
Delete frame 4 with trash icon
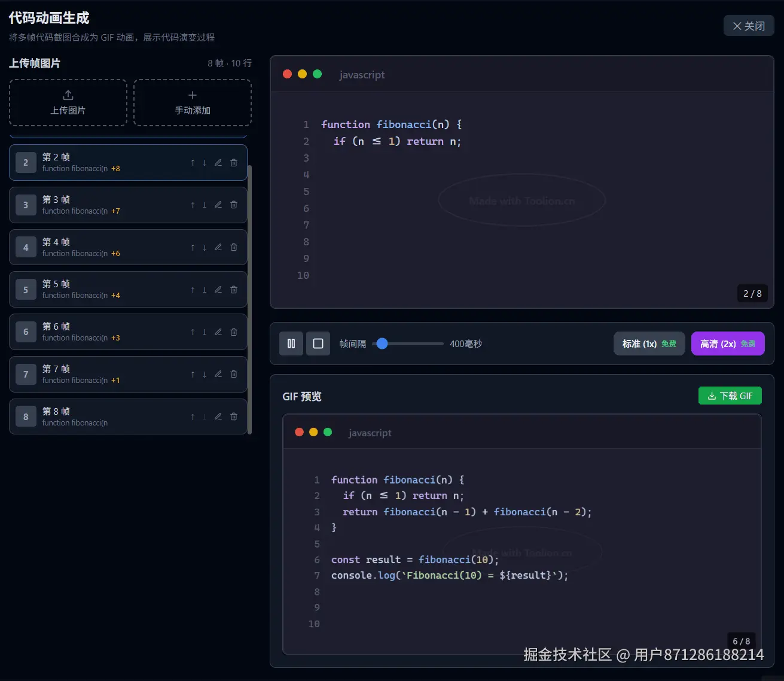coord(234,248)
